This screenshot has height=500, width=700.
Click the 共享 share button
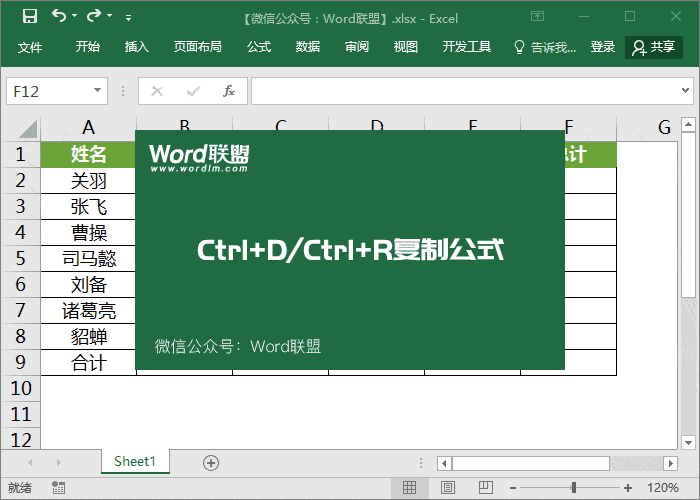653,47
